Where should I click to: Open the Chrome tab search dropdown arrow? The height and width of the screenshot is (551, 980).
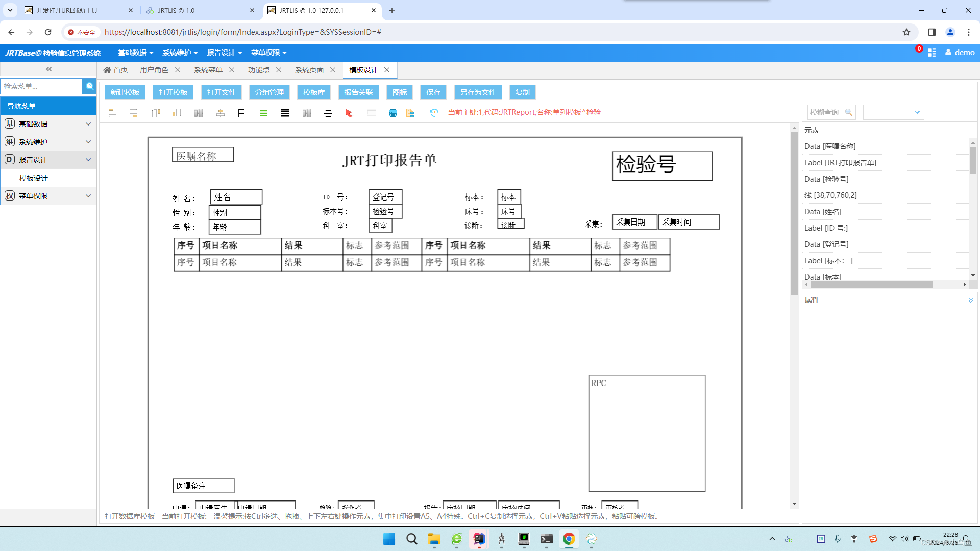10,10
